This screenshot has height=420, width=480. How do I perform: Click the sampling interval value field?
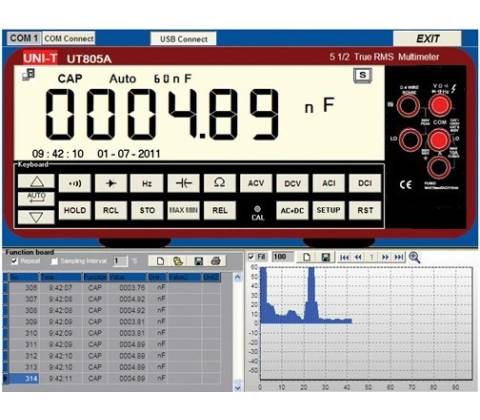tap(120, 261)
